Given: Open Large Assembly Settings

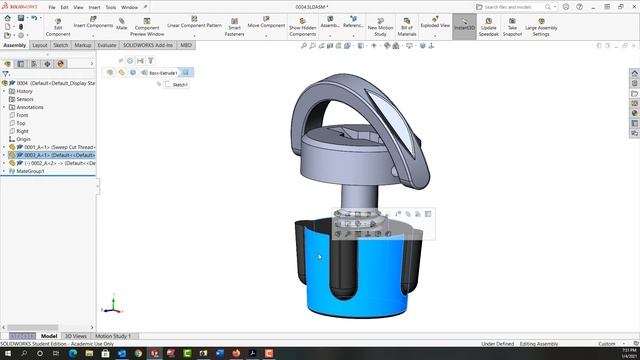Looking at the screenshot, I should coord(541,27).
